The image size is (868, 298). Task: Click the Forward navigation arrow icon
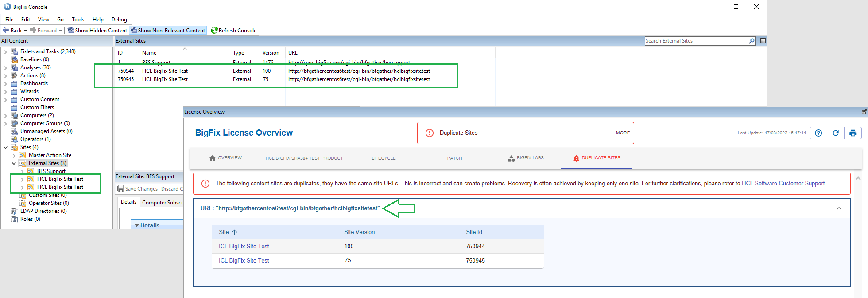[x=33, y=30]
